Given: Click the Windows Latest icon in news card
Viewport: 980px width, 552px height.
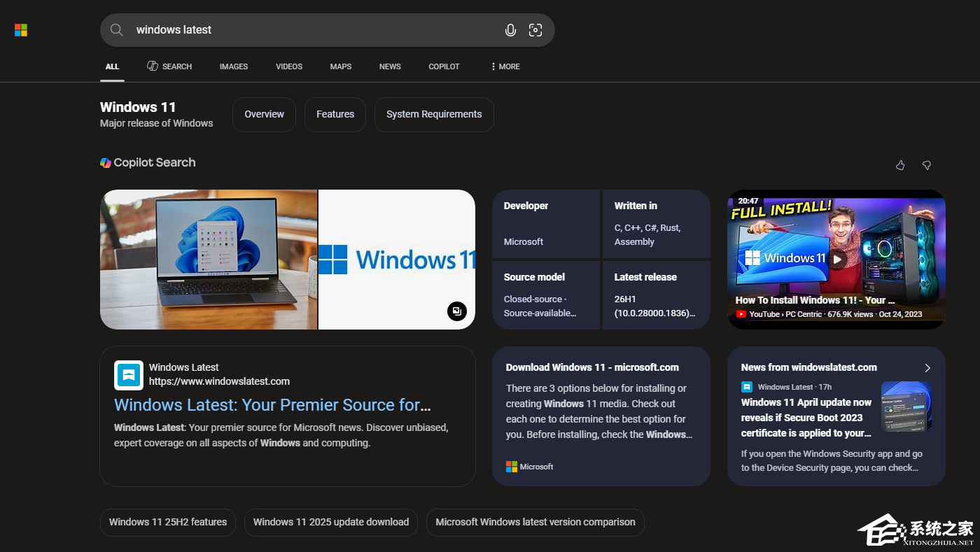Looking at the screenshot, I should tap(747, 387).
